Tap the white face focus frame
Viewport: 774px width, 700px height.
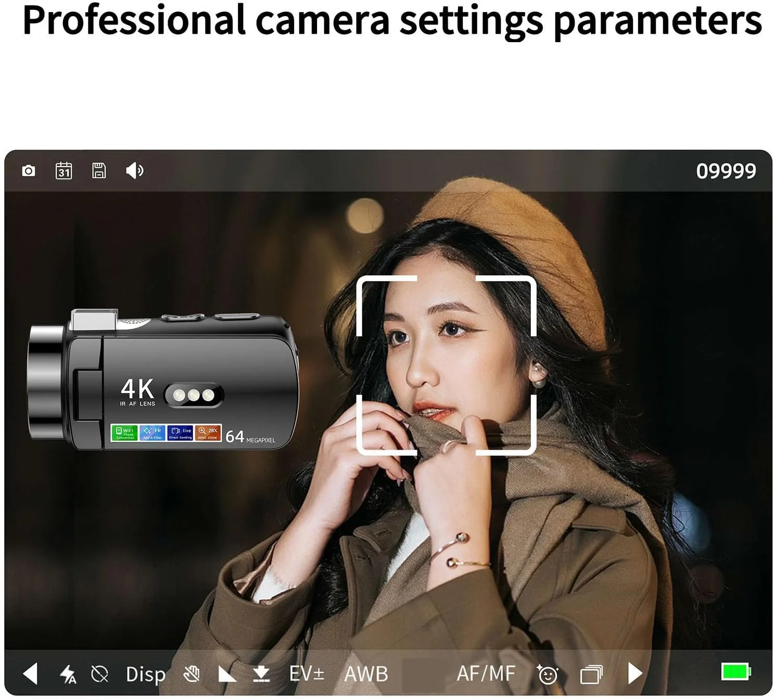(x=446, y=365)
